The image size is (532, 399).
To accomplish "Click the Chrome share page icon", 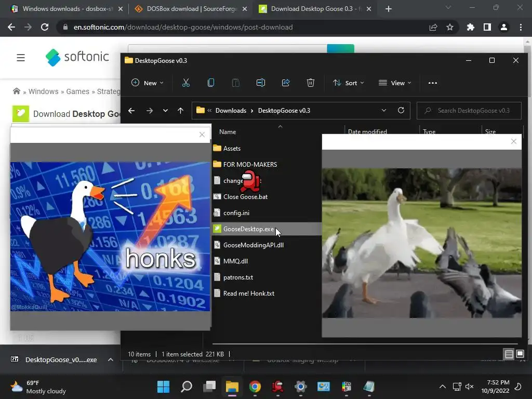I will (x=433, y=27).
